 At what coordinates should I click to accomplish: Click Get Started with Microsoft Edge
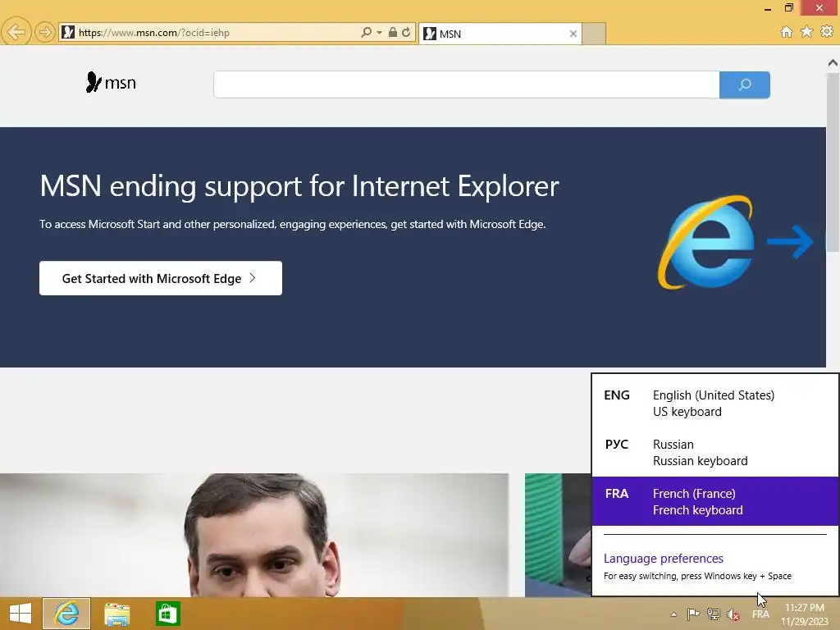click(x=161, y=278)
